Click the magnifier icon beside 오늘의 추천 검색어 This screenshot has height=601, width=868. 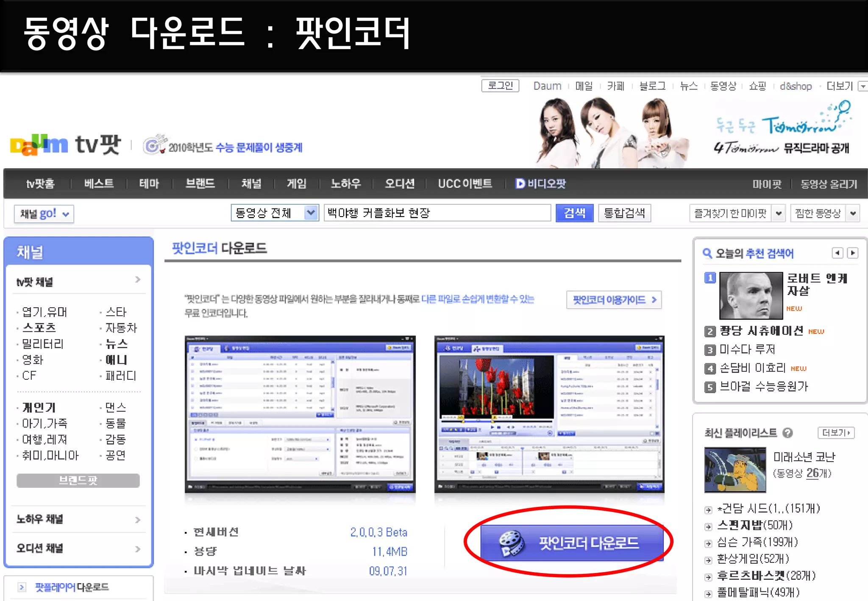point(707,253)
